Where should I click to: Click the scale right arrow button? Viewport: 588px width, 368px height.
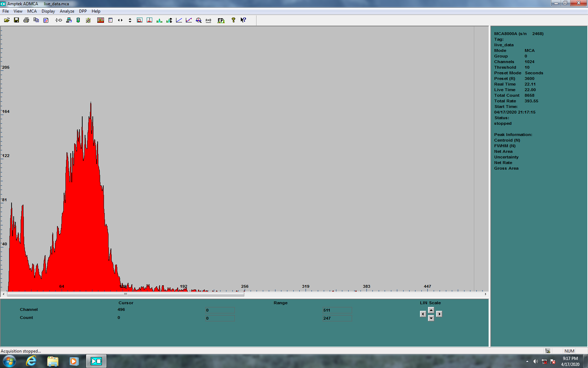439,314
